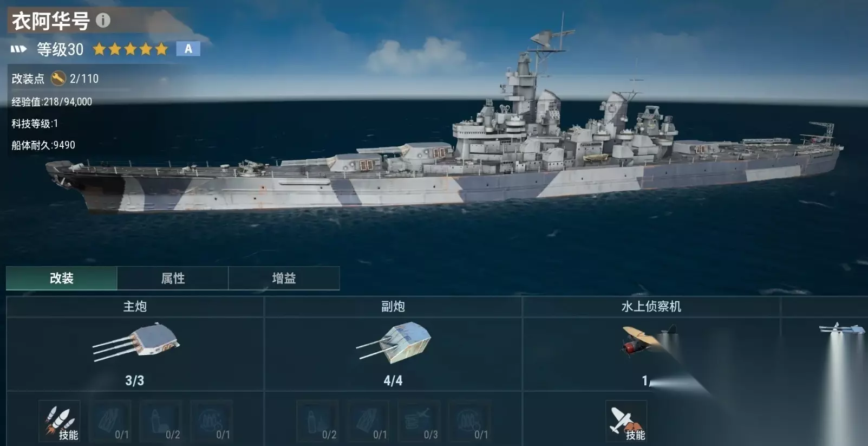This screenshot has width=868, height=446.
Task: Select main gun 0/2 upgrade slot
Action: coord(161,422)
